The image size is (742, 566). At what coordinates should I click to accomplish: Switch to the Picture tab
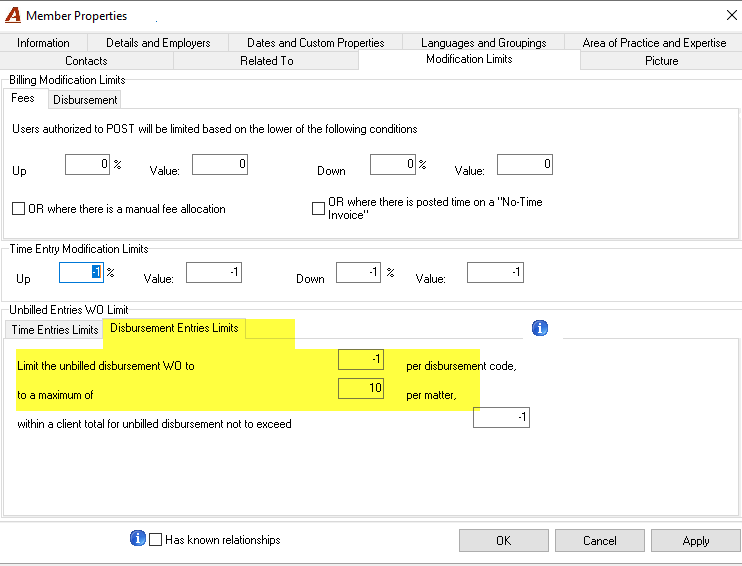point(661,61)
